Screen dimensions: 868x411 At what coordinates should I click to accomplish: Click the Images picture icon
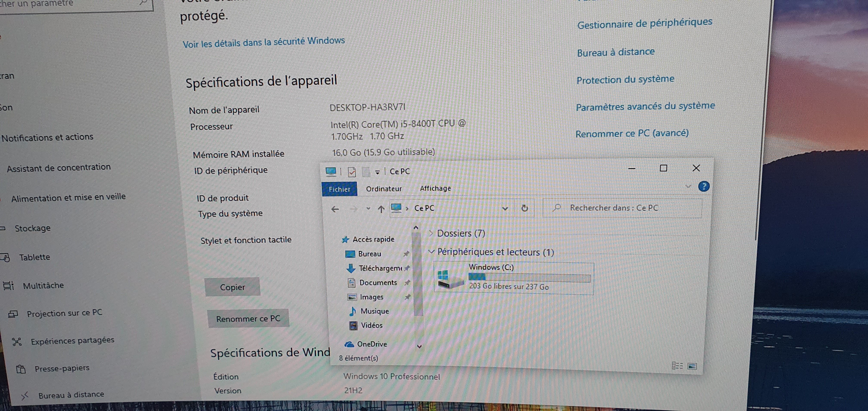tap(352, 297)
